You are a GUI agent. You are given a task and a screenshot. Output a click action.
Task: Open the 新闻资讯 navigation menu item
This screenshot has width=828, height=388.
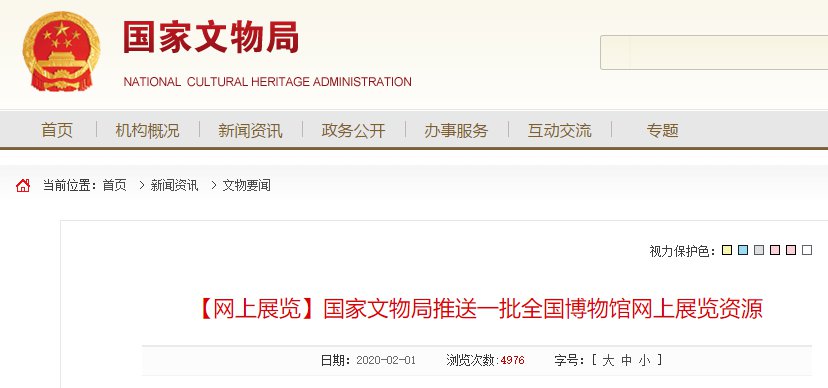[x=250, y=130]
